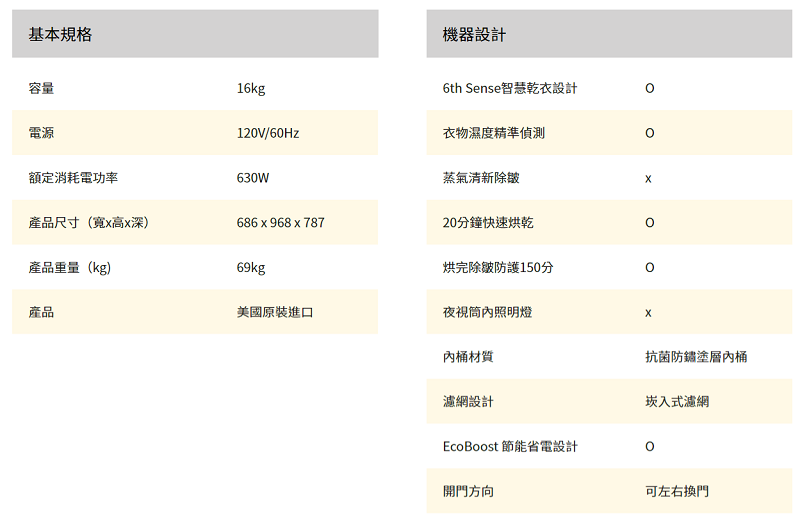800x525 pixels.
Task: Click the 6th Sense智慧乾衣設計 label
Action: coord(510,89)
